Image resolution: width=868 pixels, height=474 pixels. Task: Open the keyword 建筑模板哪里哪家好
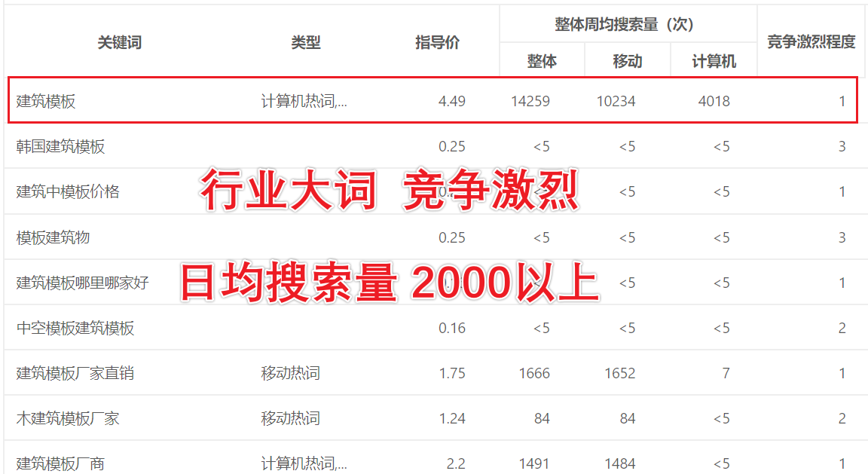coord(83,283)
